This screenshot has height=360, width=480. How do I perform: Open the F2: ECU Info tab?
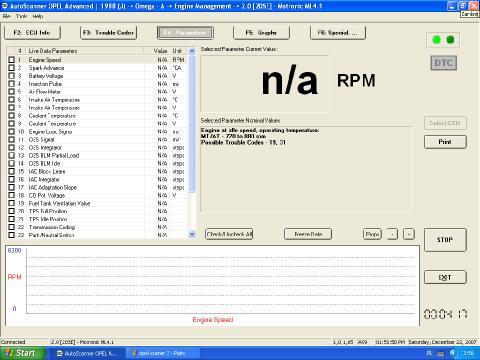click(32, 33)
